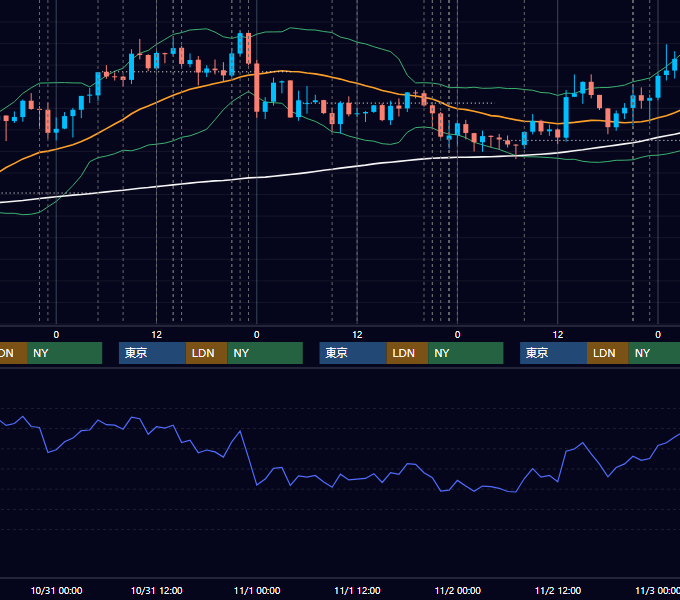
Task: Click the LDN session block after 10/31 12:00
Action: coord(206,353)
